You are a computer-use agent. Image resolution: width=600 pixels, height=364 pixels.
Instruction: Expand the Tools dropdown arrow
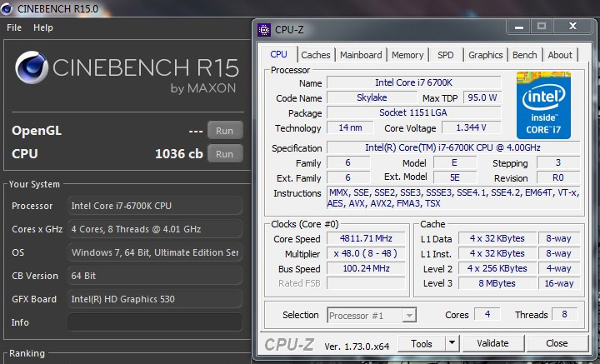click(x=452, y=344)
